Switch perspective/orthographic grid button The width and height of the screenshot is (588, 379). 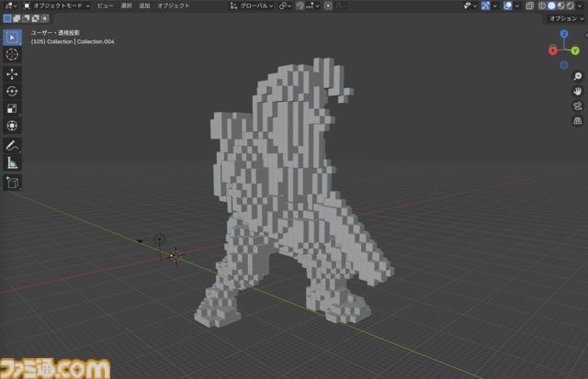tap(578, 121)
